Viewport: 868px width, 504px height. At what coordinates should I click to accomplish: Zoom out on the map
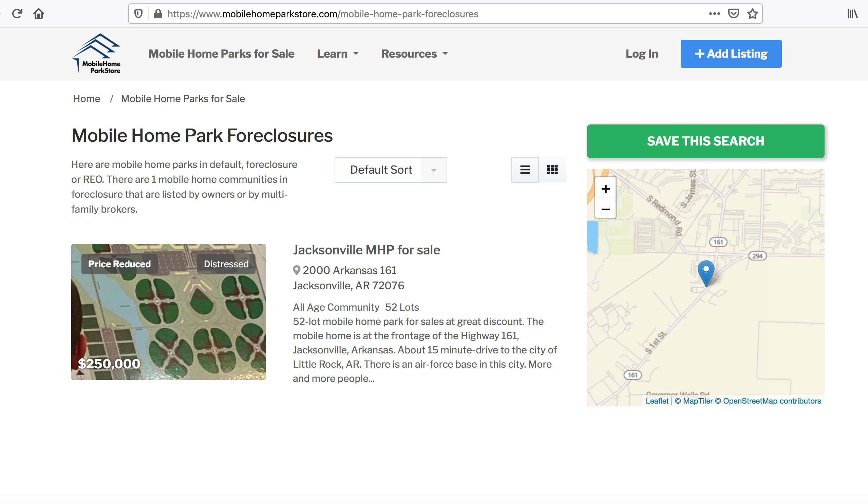(605, 209)
